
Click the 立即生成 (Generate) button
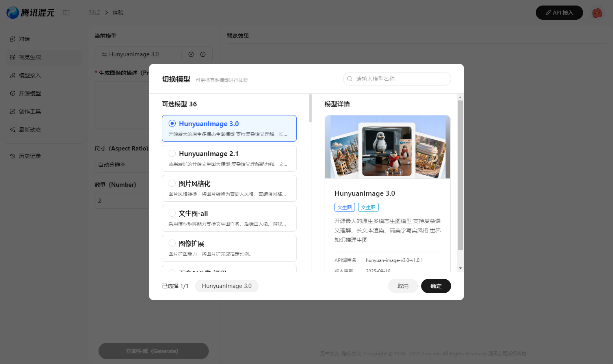tap(154, 351)
